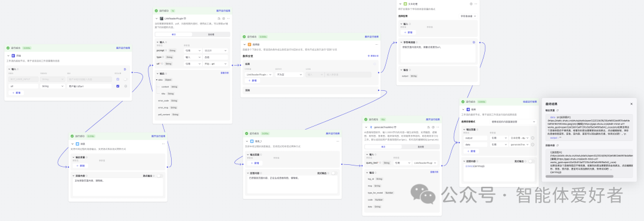644x221 pixels.
Task: Open type 输入 dropdown in LinkReaderPlugin
Action: 193,57
